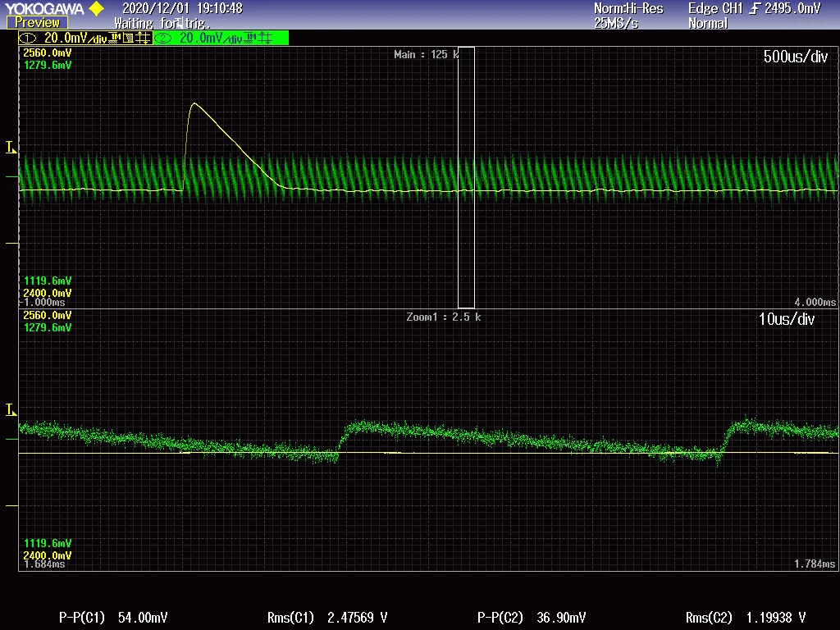Select the channel 1 circled number indicator
This screenshot has height=630, width=840.
[x=27, y=38]
